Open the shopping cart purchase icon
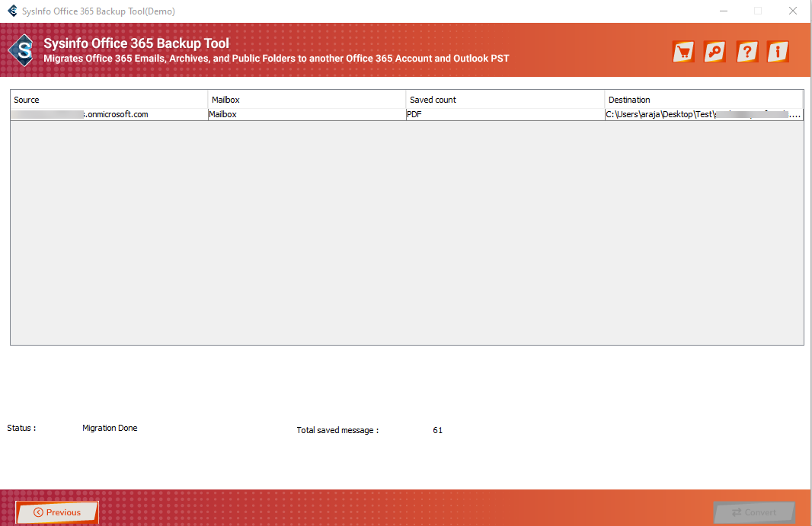The image size is (812, 526). 683,51
